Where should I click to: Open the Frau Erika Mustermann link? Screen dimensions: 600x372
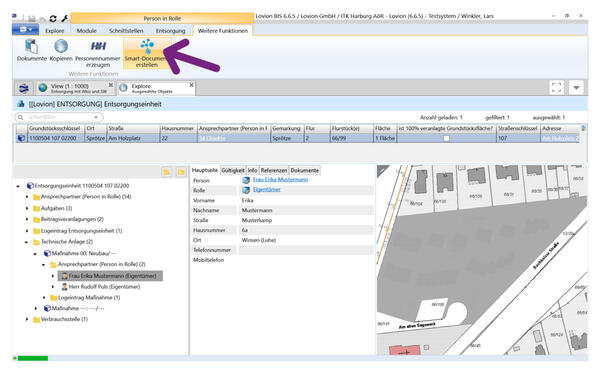pos(280,179)
